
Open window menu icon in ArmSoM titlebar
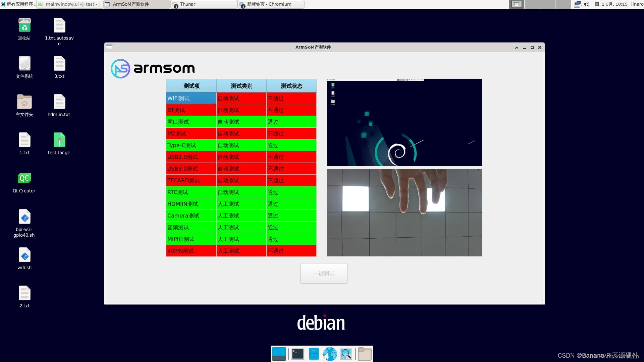point(109,47)
